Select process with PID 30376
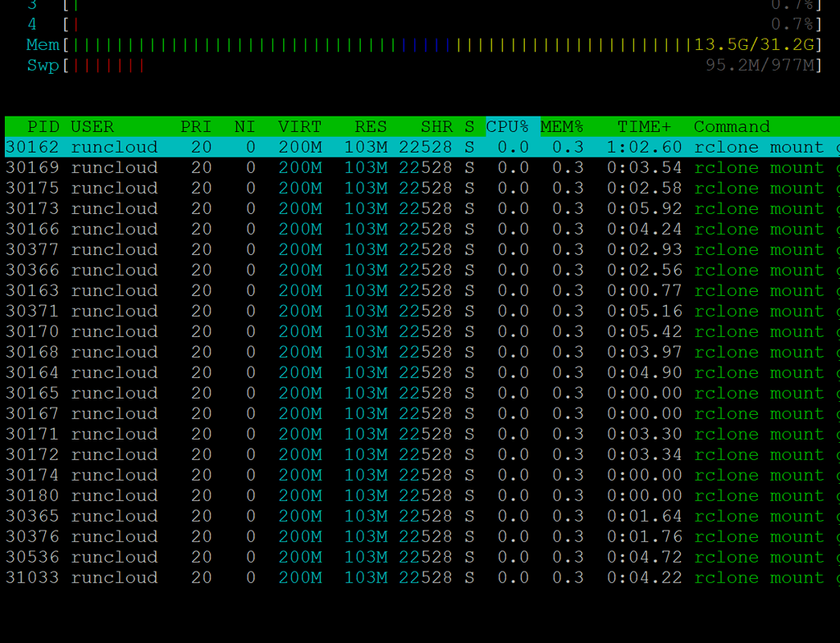Image resolution: width=840 pixels, height=643 pixels. click(x=422, y=536)
